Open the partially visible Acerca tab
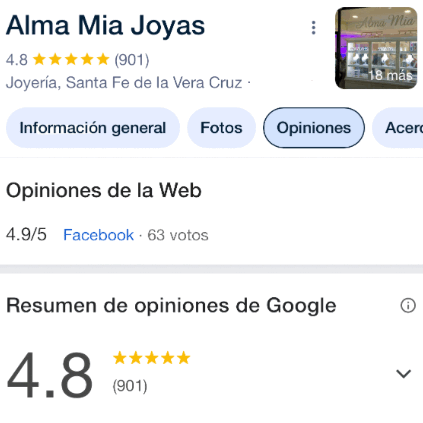Screen dimensions: 423x423 coord(398,128)
